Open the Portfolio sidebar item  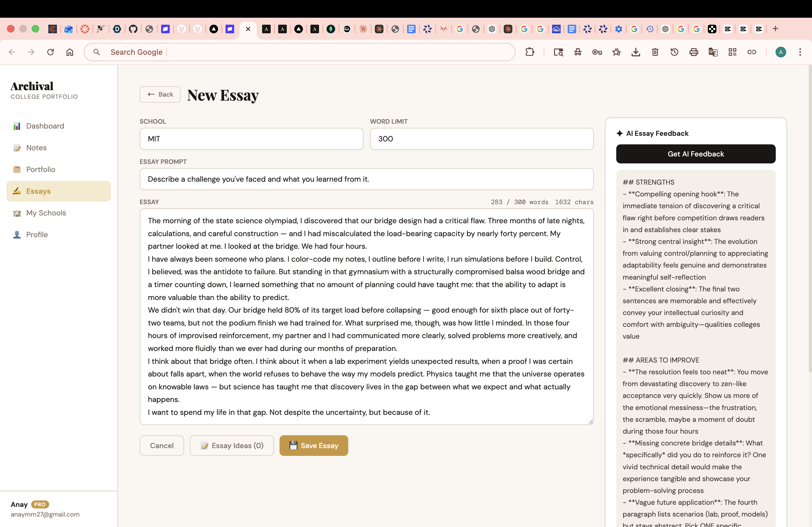click(x=40, y=169)
